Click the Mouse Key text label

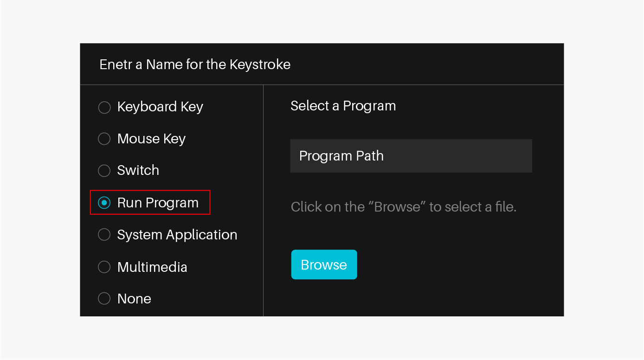(x=151, y=139)
